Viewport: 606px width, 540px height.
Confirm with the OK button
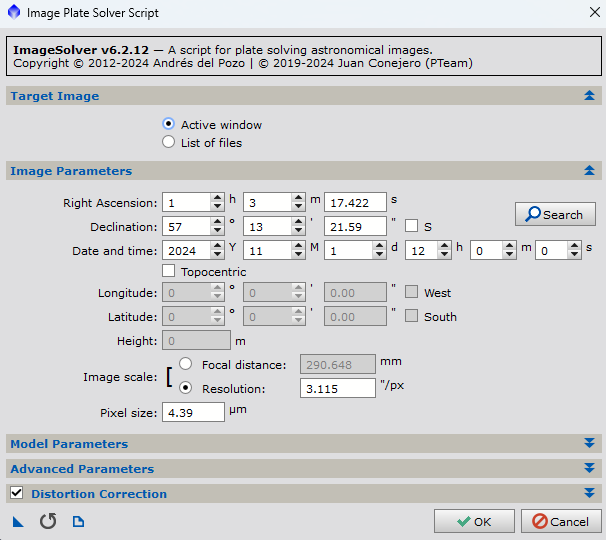(474, 521)
